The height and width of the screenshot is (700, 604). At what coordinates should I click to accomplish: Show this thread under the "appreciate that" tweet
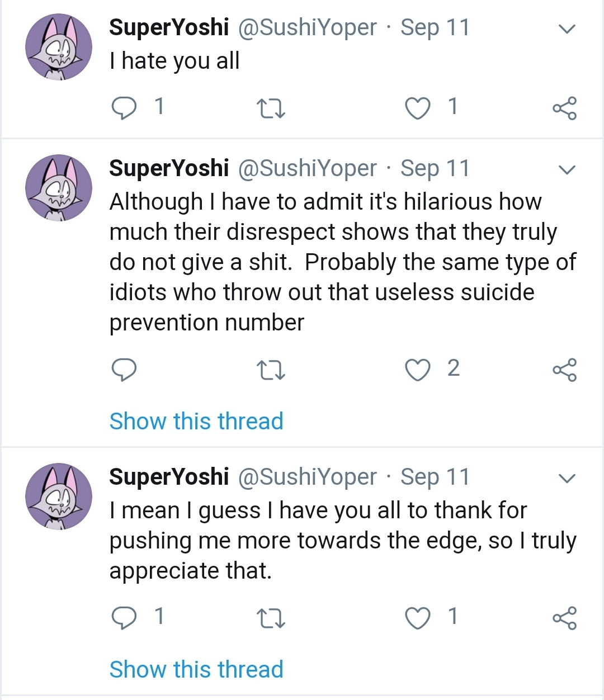coord(196,669)
